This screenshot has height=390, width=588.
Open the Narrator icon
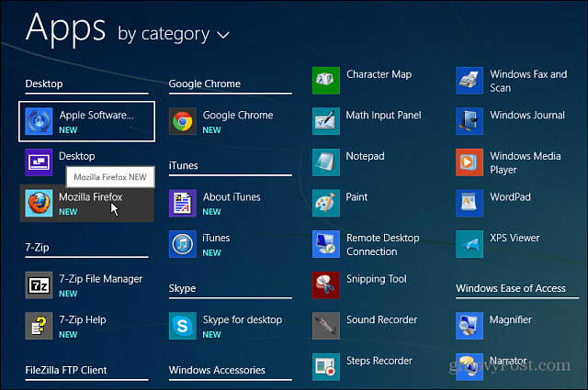point(469,367)
